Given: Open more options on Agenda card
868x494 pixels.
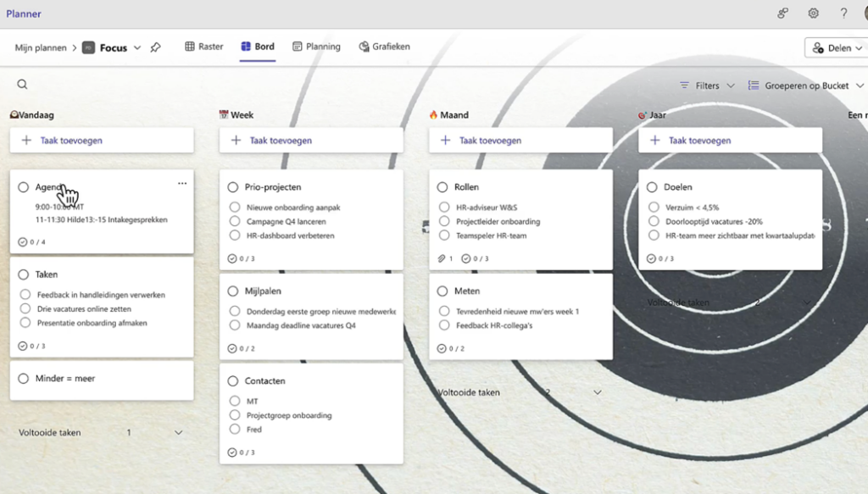Looking at the screenshot, I should [182, 183].
